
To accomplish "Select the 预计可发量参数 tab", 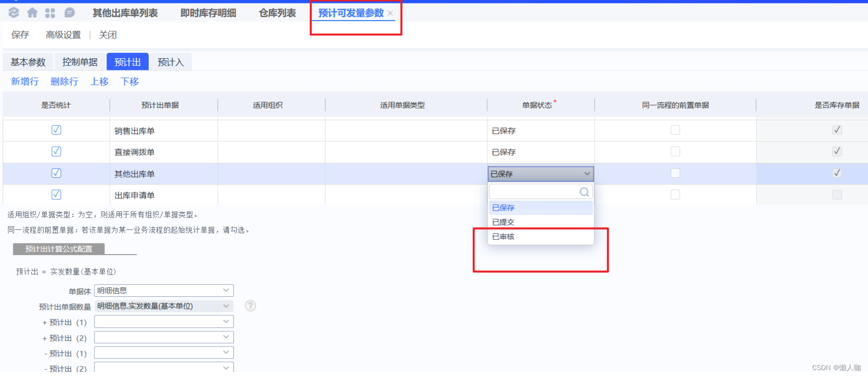I will 351,13.
